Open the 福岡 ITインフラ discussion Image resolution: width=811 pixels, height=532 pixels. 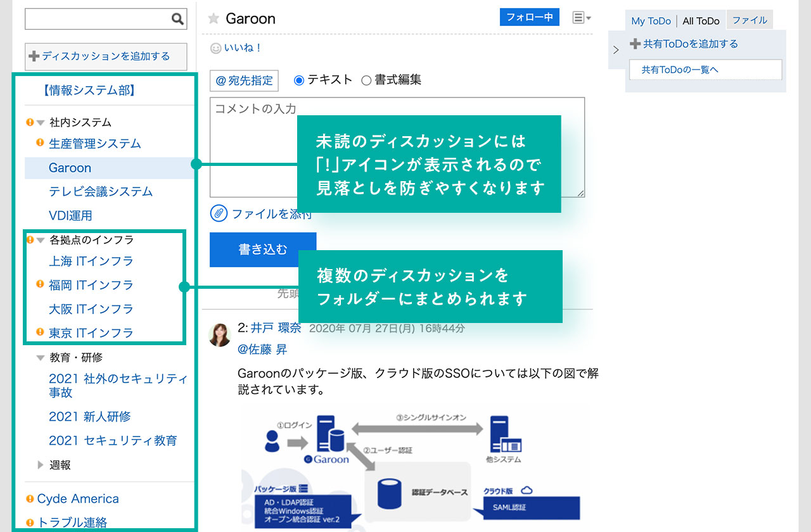pyautogui.click(x=91, y=285)
